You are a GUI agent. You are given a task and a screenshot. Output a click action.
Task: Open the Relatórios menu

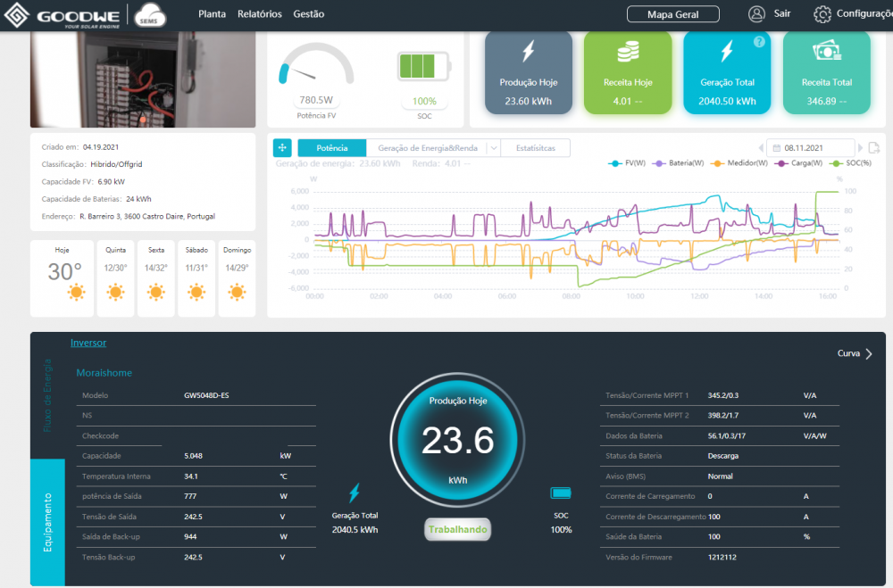tap(260, 14)
